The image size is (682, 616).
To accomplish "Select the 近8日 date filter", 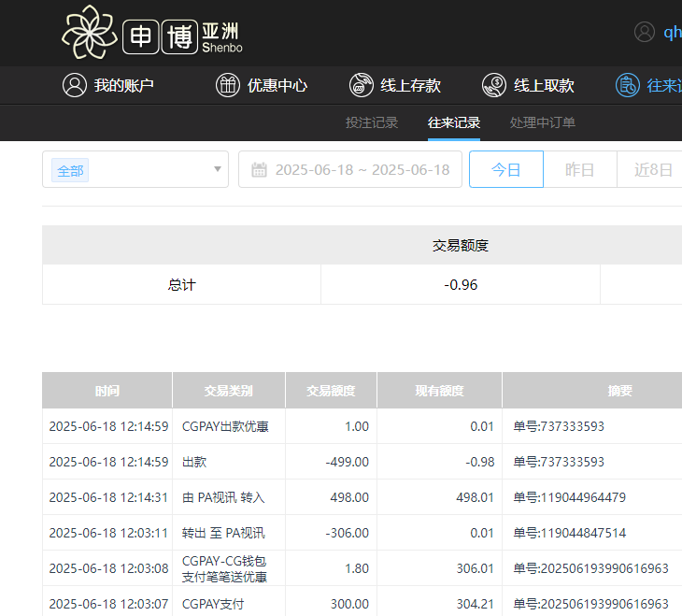I will click(652, 169).
